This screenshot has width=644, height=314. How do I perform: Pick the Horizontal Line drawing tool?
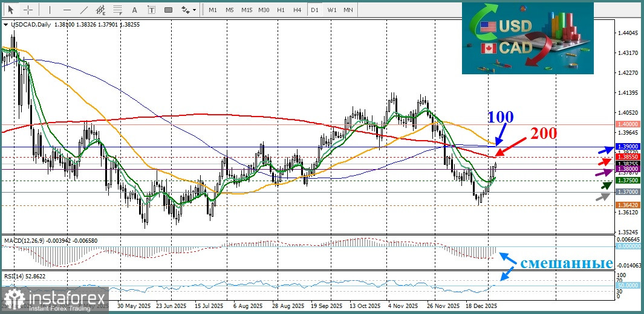(x=67, y=10)
